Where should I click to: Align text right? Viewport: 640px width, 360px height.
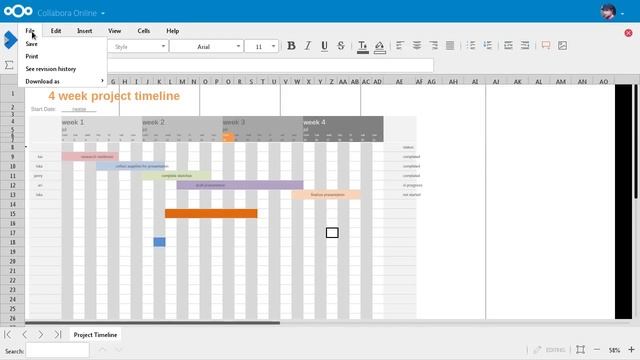[x=433, y=46]
